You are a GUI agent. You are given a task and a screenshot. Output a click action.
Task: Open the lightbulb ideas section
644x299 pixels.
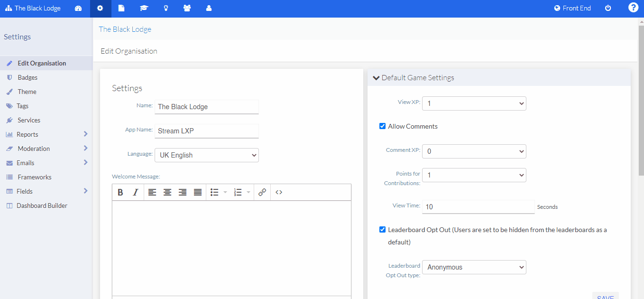tap(166, 8)
